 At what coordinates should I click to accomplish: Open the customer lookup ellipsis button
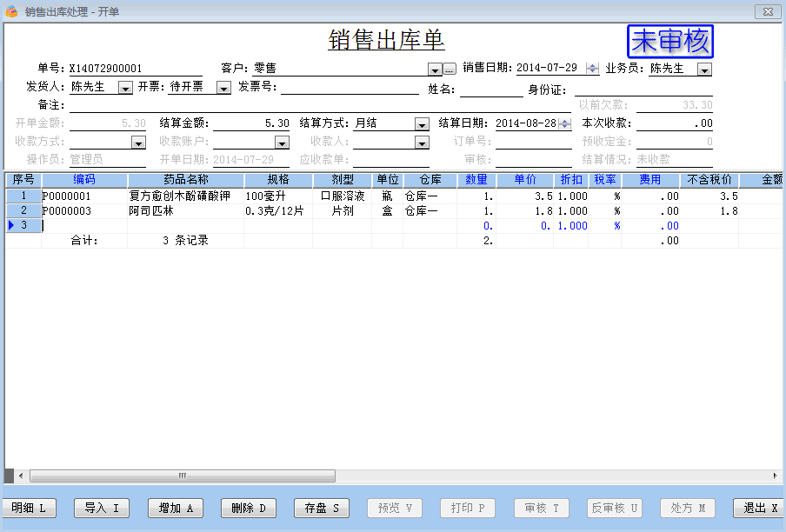[x=450, y=69]
